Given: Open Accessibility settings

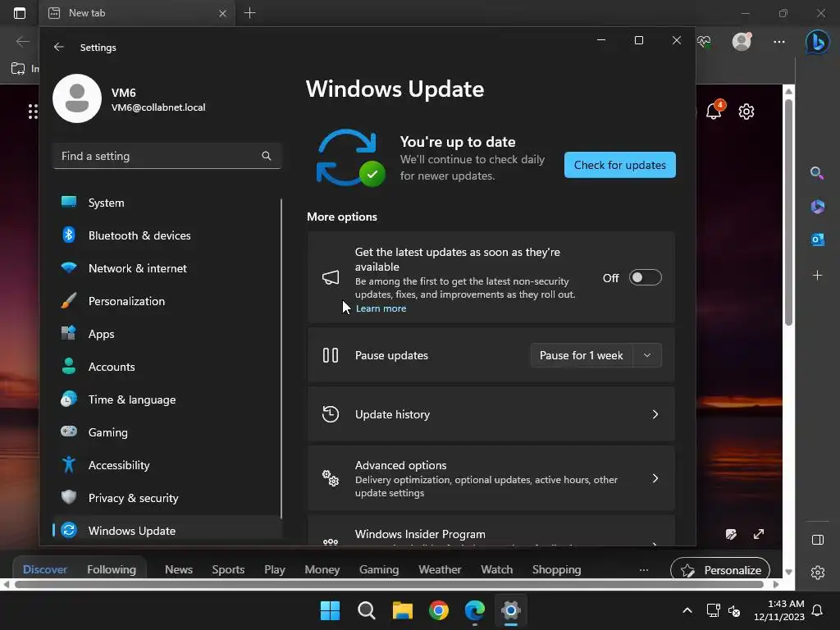Looking at the screenshot, I should click(x=167, y=465).
